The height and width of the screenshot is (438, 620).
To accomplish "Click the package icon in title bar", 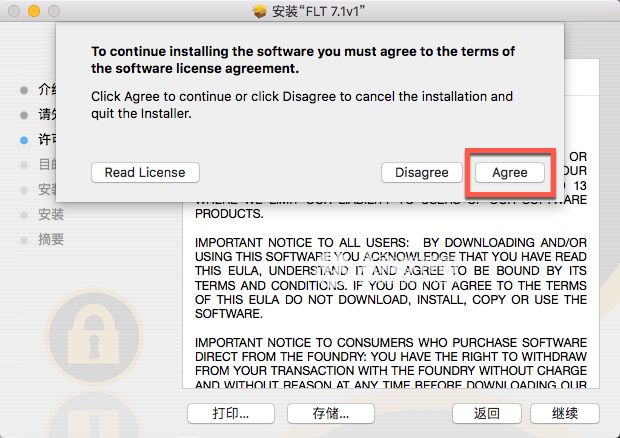I will click(260, 11).
